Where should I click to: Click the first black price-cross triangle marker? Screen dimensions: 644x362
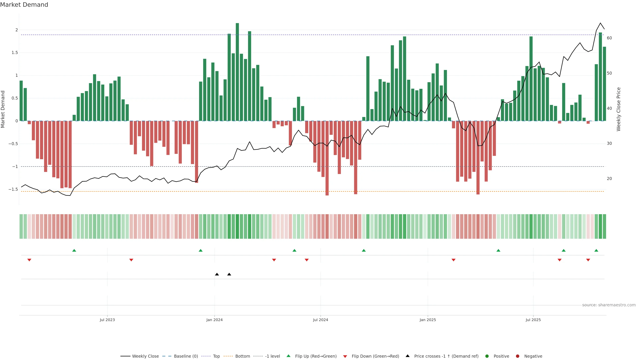217,274
